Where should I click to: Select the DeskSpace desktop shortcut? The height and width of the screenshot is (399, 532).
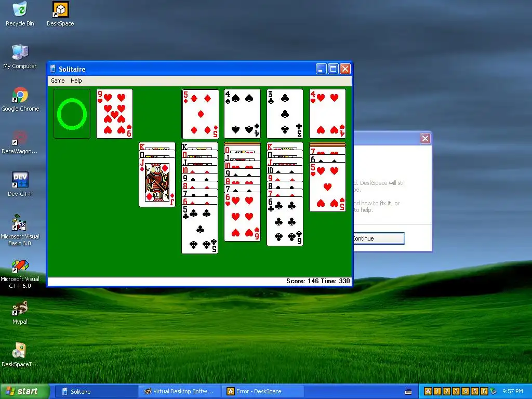pyautogui.click(x=60, y=14)
